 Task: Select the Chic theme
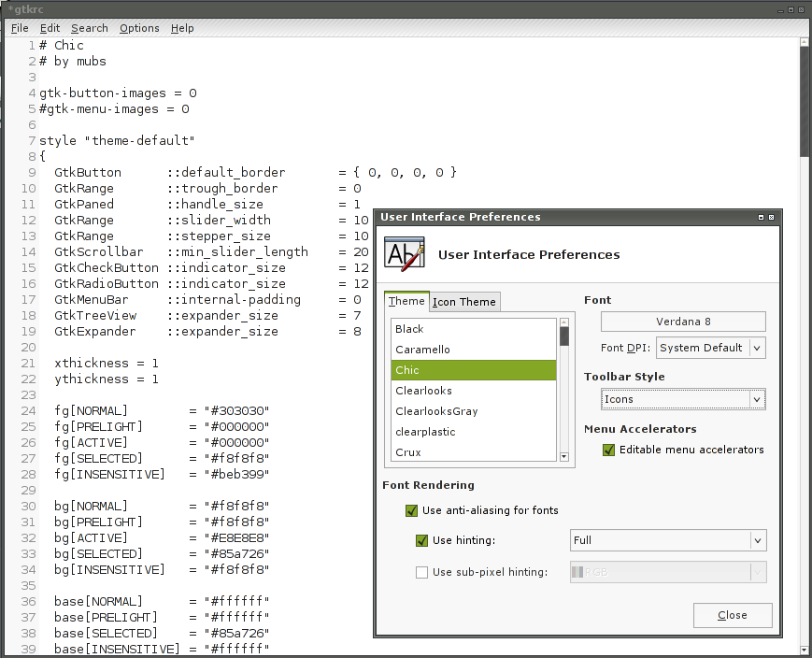pyautogui.click(x=474, y=370)
